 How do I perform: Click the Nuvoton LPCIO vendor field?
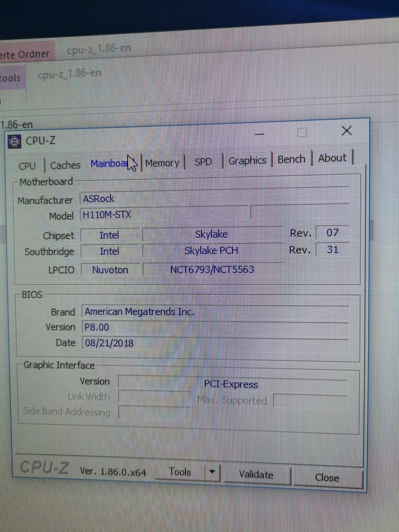coord(110,270)
